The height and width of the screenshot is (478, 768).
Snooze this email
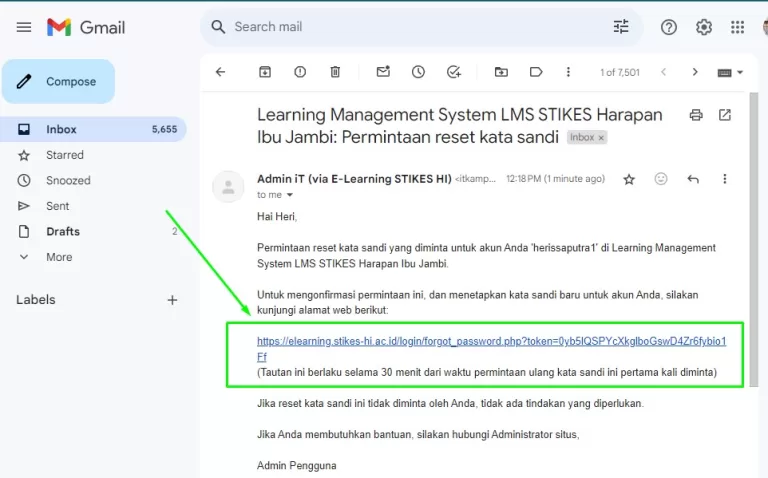pos(418,72)
